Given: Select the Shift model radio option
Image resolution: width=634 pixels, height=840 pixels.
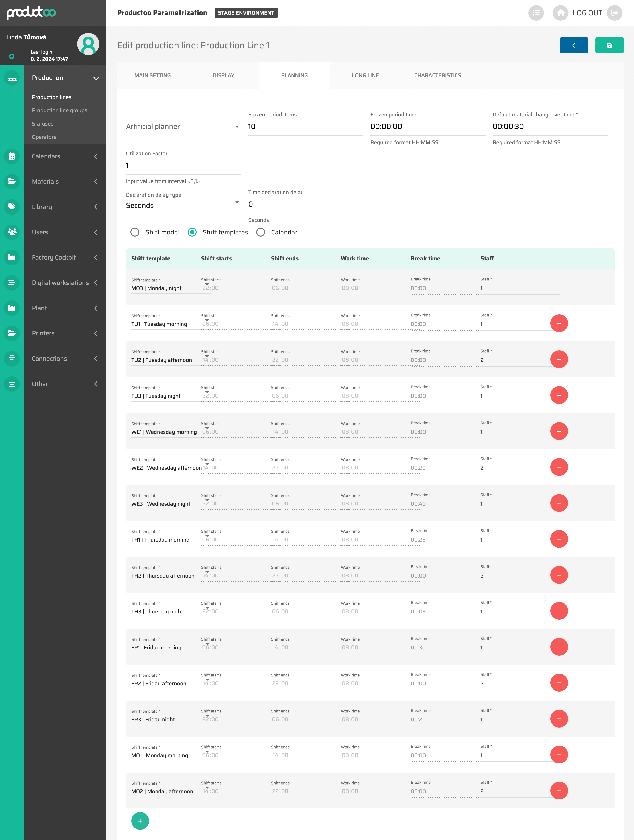Looking at the screenshot, I should [x=135, y=232].
